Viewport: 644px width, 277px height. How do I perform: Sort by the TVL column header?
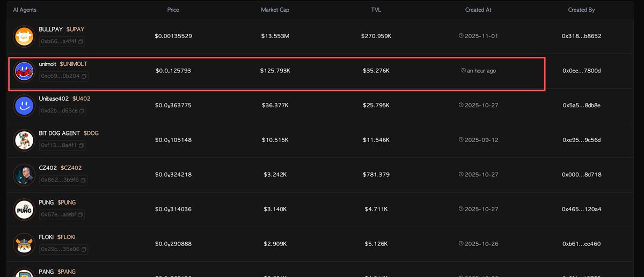(375, 10)
